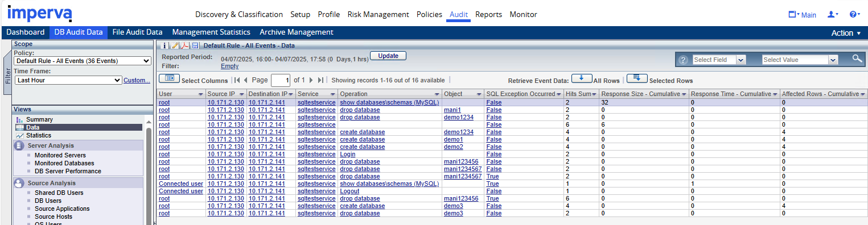This screenshot has height=225, width=868.
Task: Open the Object column header dropdown arrow
Action: [480, 94]
